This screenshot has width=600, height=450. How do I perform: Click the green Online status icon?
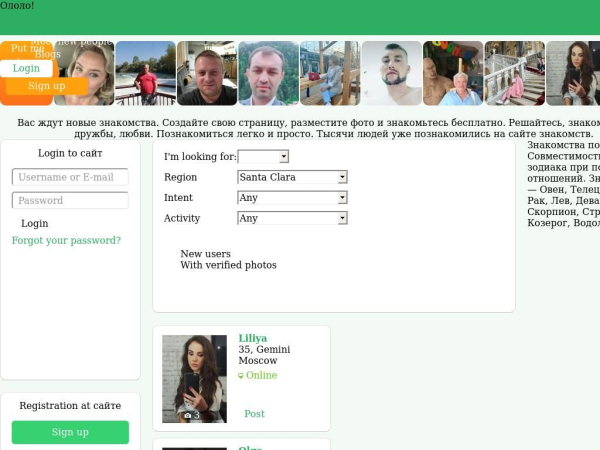tap(241, 376)
